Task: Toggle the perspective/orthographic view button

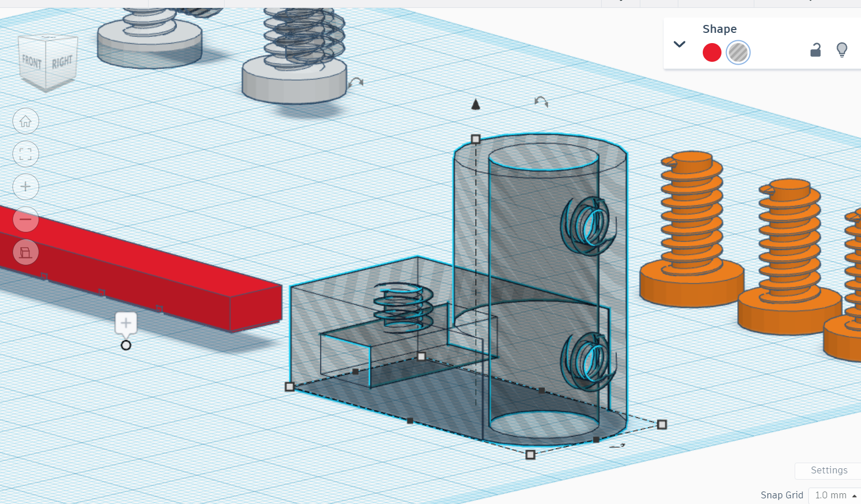Action: pos(26,252)
